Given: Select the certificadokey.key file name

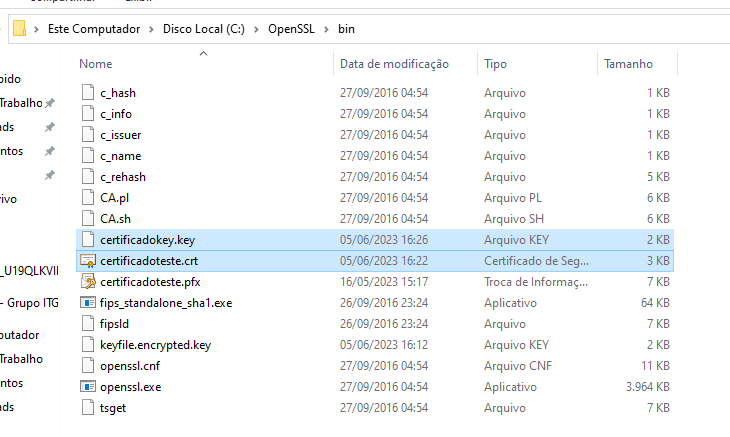Looking at the screenshot, I should point(148,240).
